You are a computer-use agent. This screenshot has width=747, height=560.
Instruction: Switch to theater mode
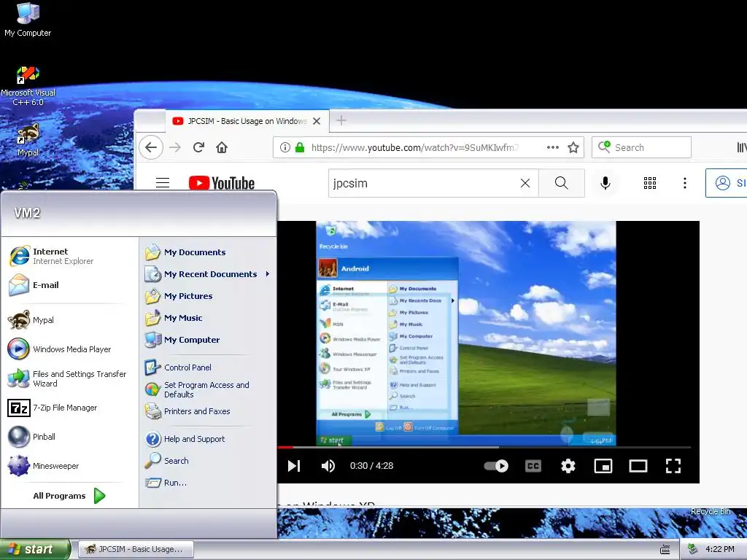tap(638, 466)
